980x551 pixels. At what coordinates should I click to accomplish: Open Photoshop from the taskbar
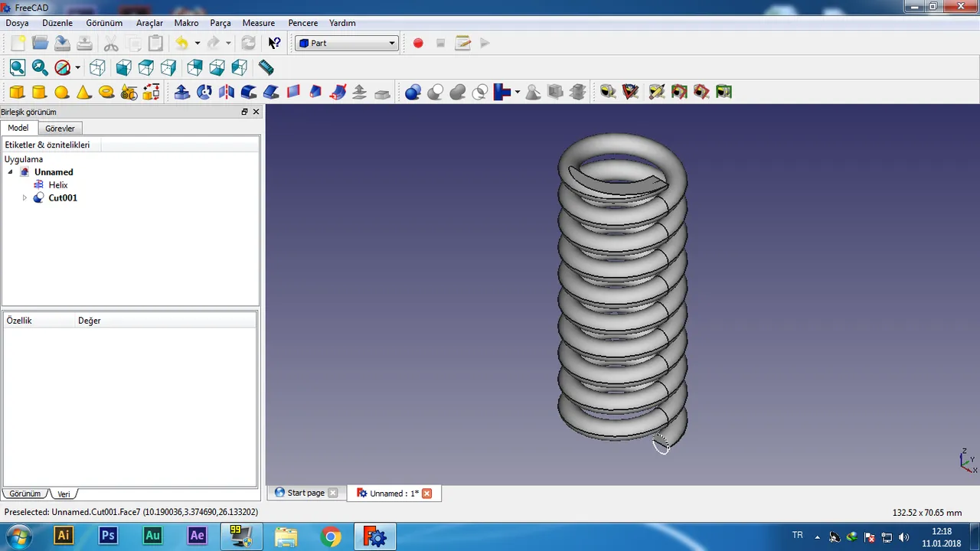pos(108,536)
